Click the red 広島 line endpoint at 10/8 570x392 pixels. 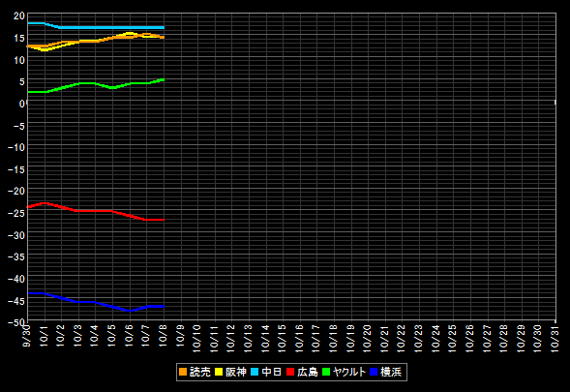point(163,220)
